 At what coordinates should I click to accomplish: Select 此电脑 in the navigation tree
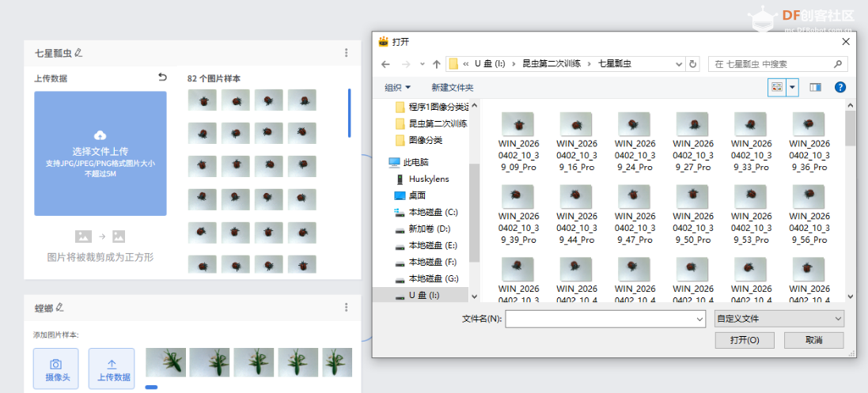[x=408, y=162]
